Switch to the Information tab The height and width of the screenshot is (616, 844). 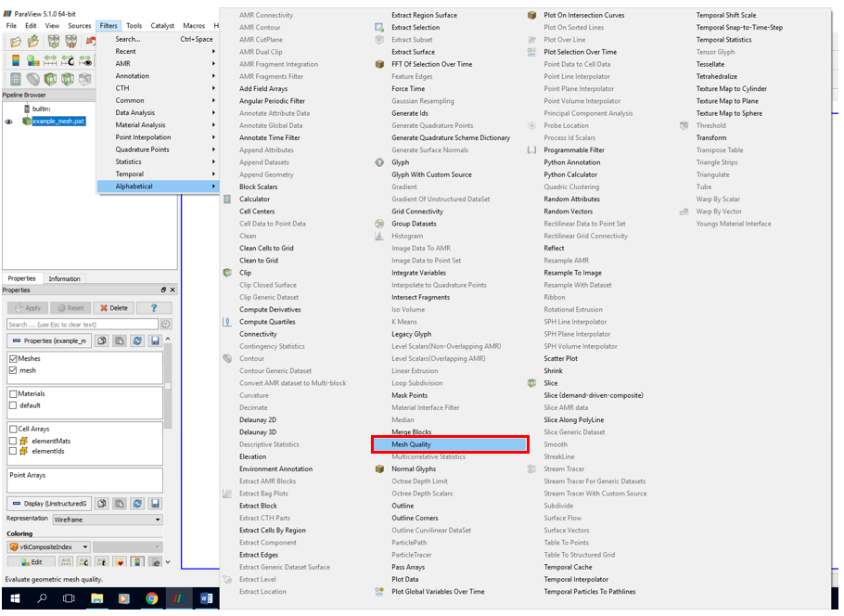click(64, 278)
